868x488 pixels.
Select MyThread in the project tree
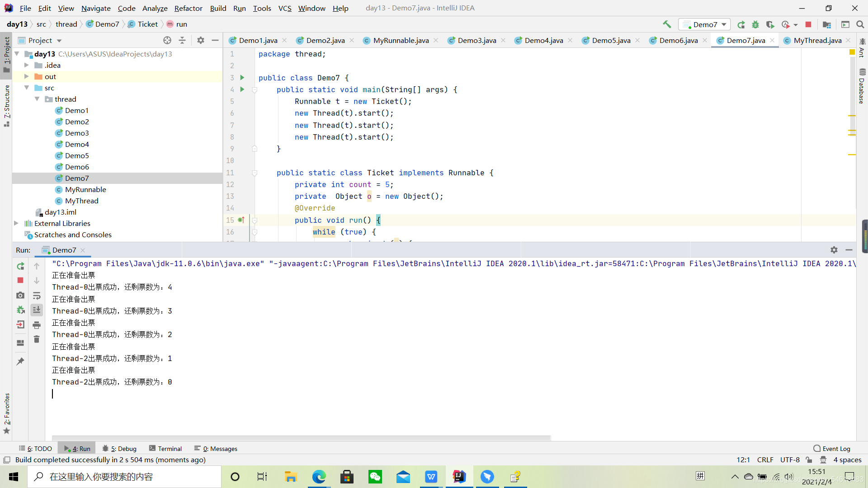[81, 201]
